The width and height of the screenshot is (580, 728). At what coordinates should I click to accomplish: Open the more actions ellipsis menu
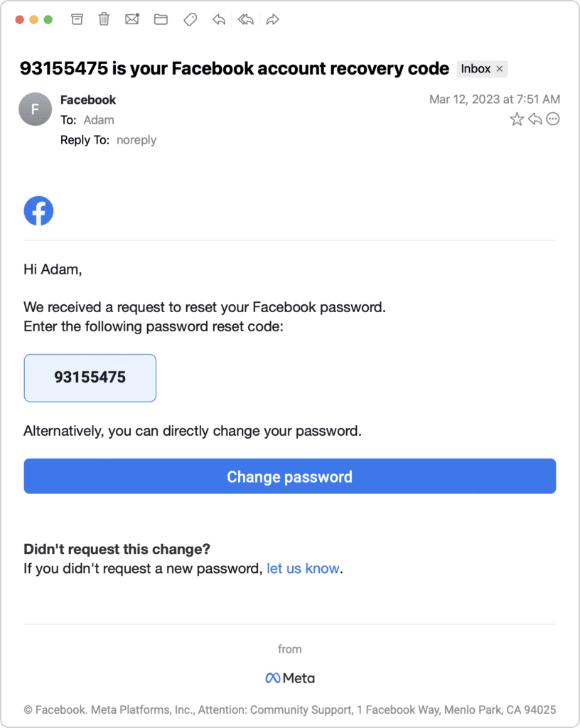click(552, 119)
